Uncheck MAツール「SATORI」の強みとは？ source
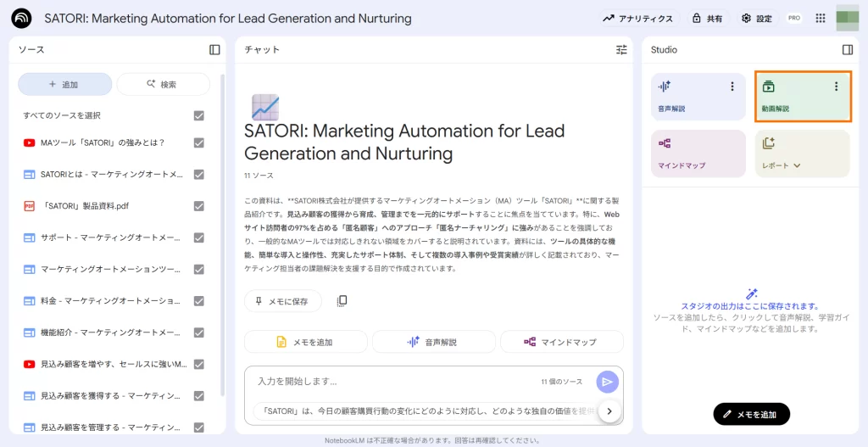Image resolution: width=868 pixels, height=447 pixels. pyautogui.click(x=198, y=142)
